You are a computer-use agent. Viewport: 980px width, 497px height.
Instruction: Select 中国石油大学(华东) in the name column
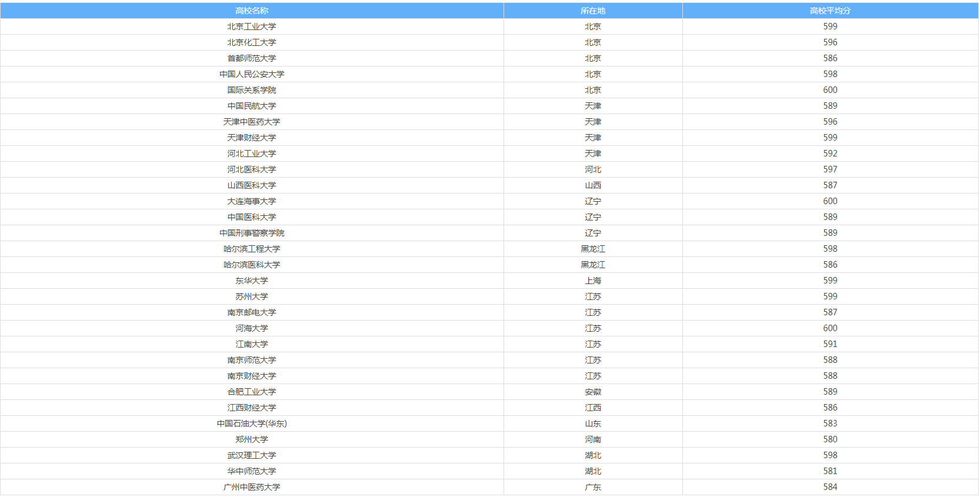pyautogui.click(x=252, y=423)
